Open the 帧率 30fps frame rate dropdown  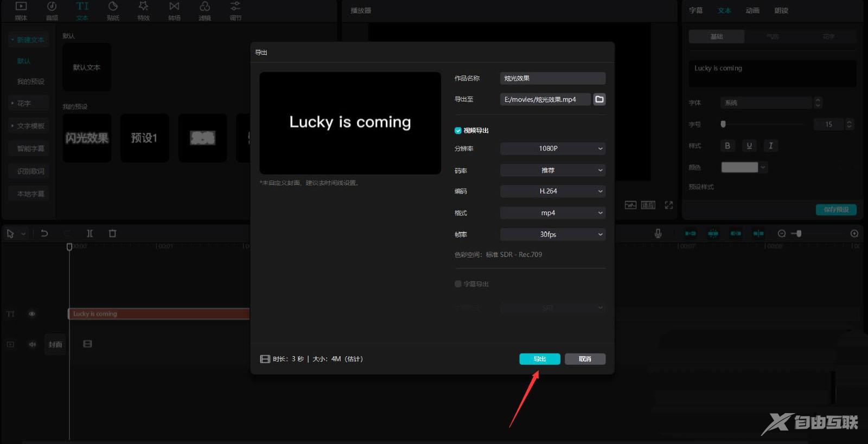552,234
